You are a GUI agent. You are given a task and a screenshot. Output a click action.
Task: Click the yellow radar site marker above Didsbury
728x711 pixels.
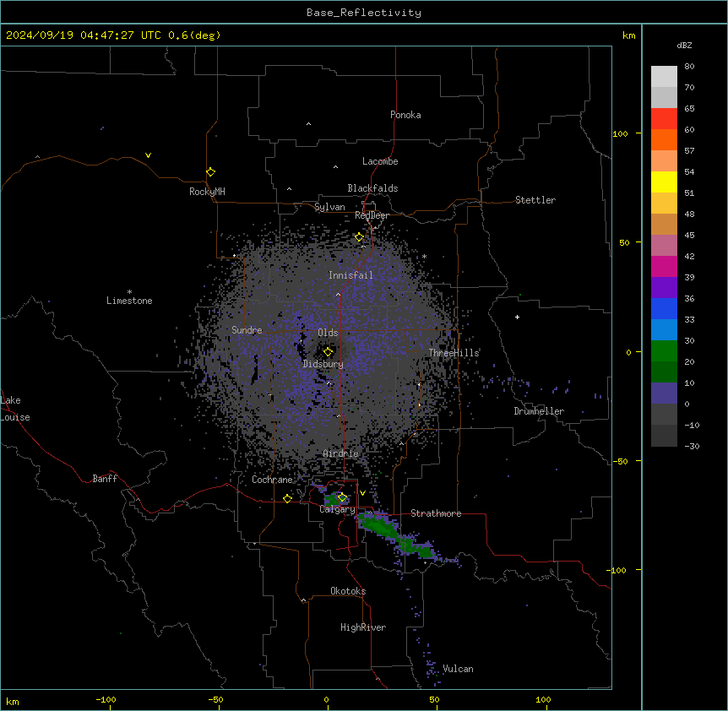click(x=329, y=352)
